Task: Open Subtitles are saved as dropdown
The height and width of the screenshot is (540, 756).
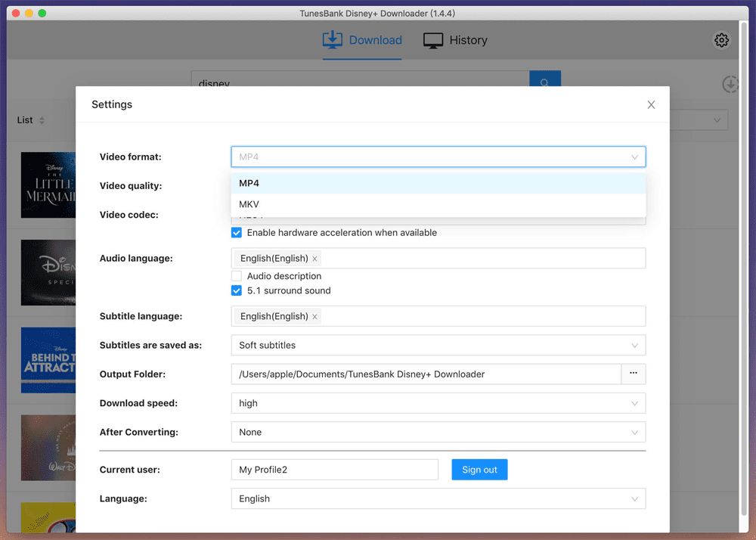Action: click(438, 345)
